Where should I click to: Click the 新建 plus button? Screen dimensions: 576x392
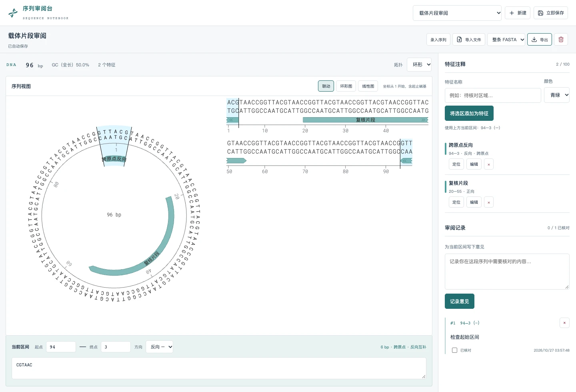518,13
